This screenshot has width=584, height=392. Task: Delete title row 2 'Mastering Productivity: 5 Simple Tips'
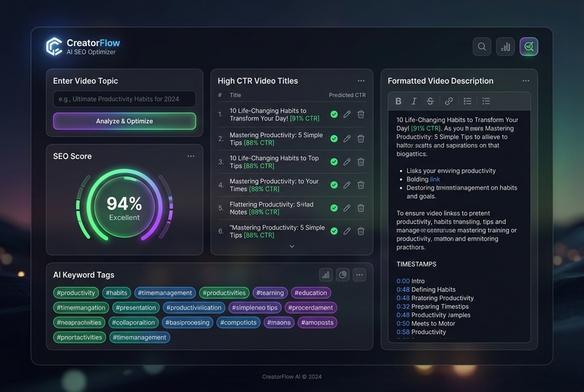click(x=361, y=138)
